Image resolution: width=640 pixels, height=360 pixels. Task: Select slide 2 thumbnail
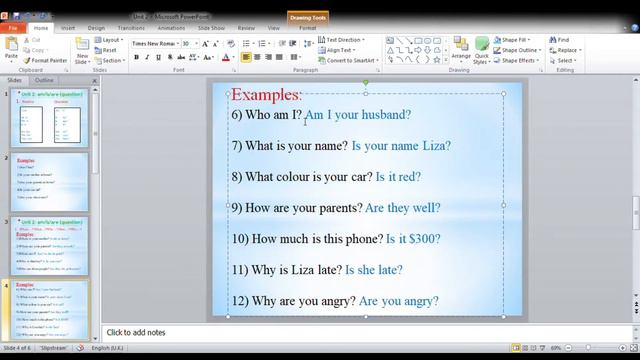(x=49, y=182)
